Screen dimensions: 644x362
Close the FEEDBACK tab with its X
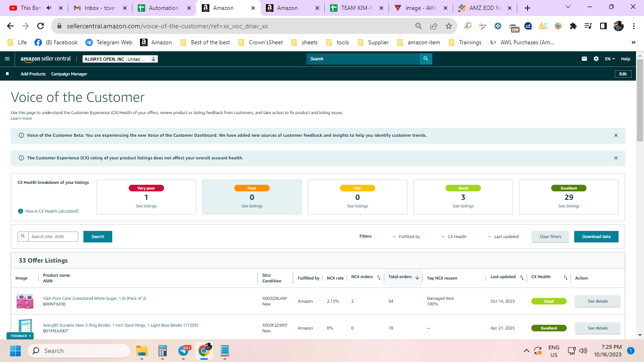point(30,336)
